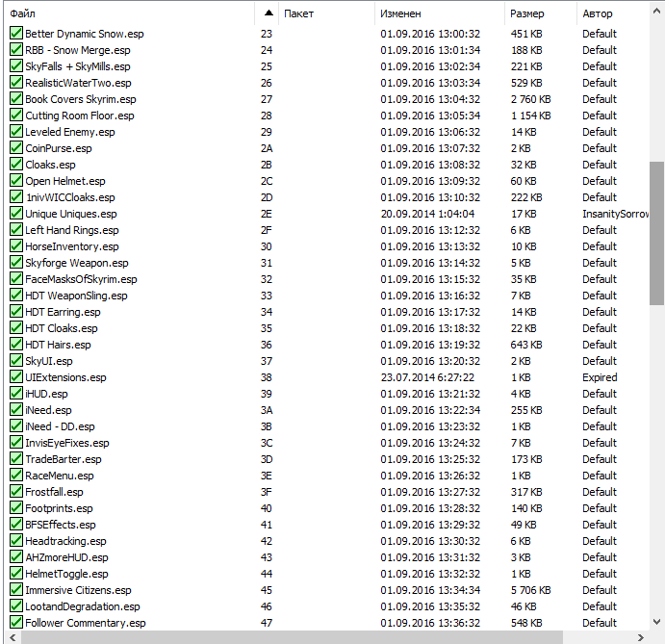Screen dimensions: 665x644
Task: Disable the Frostfall.esp checkbox
Action: tap(16, 491)
